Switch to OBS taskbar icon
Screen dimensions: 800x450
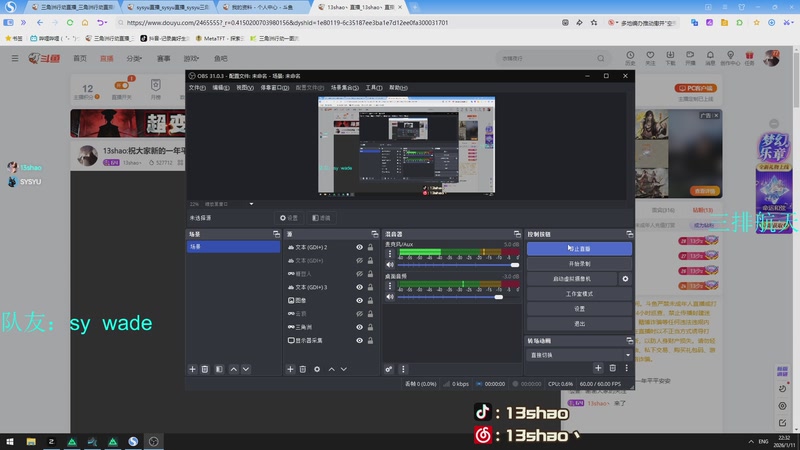pos(154,442)
